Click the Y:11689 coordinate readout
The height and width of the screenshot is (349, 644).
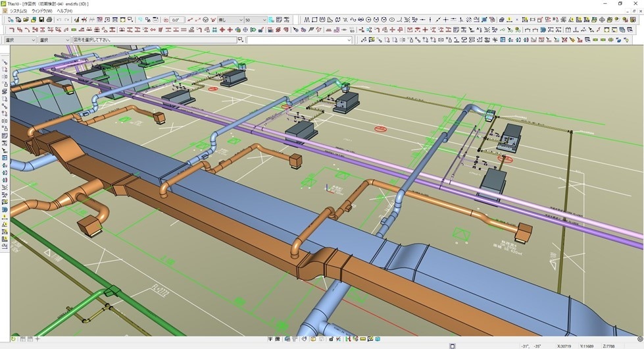[x=587, y=346]
